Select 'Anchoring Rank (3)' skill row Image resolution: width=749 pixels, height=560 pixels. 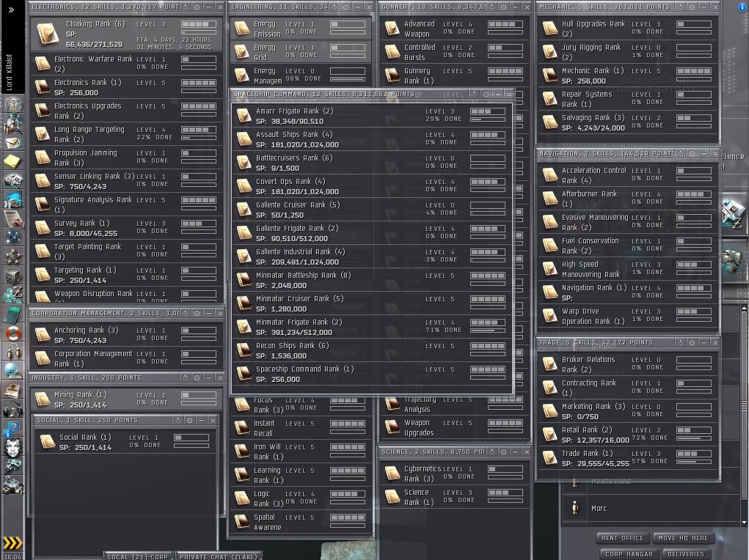[x=126, y=335]
